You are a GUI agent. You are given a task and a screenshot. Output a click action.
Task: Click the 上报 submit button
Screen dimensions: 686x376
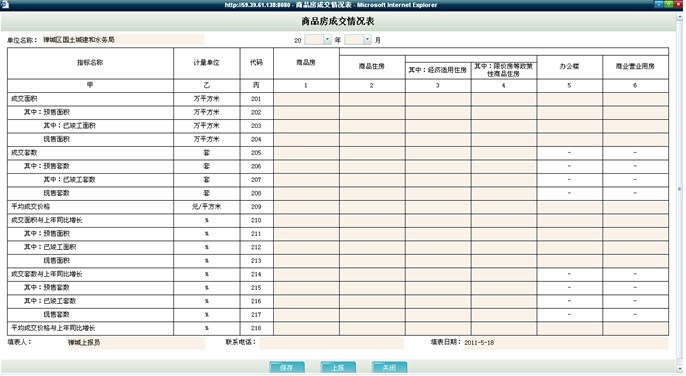(338, 368)
